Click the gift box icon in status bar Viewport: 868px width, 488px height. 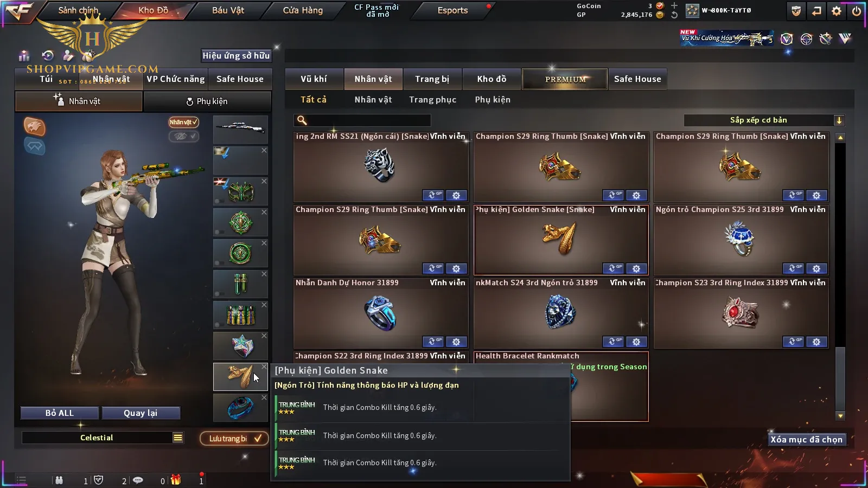pyautogui.click(x=176, y=480)
